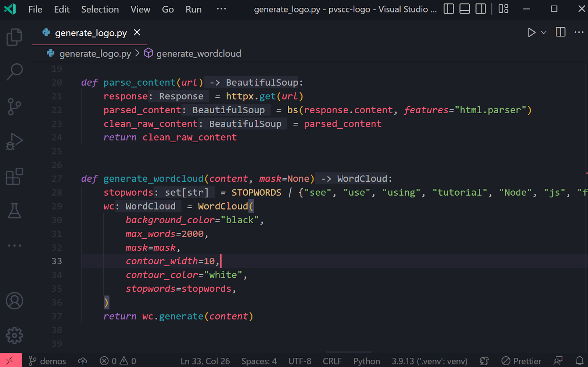Open the View menu
The width and height of the screenshot is (588, 367).
[x=140, y=9]
